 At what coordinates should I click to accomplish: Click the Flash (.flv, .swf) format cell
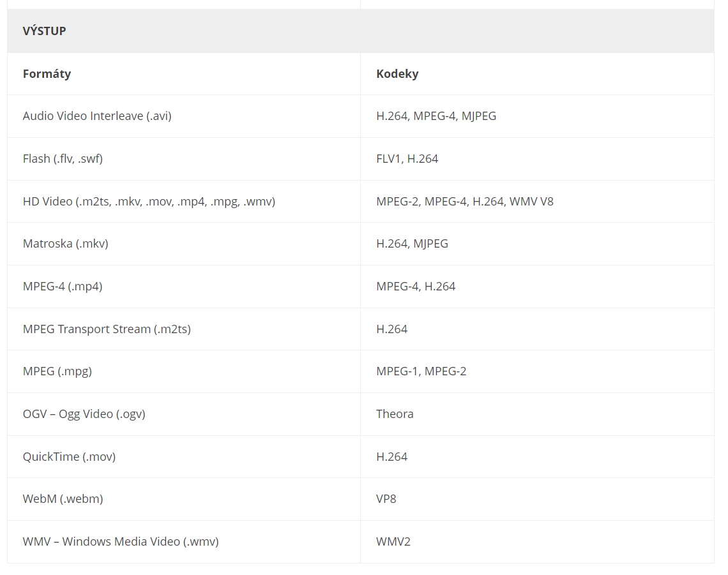tap(184, 159)
